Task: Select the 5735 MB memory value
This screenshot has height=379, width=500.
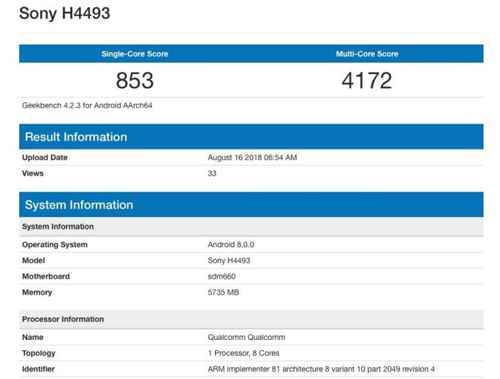Action: click(223, 292)
